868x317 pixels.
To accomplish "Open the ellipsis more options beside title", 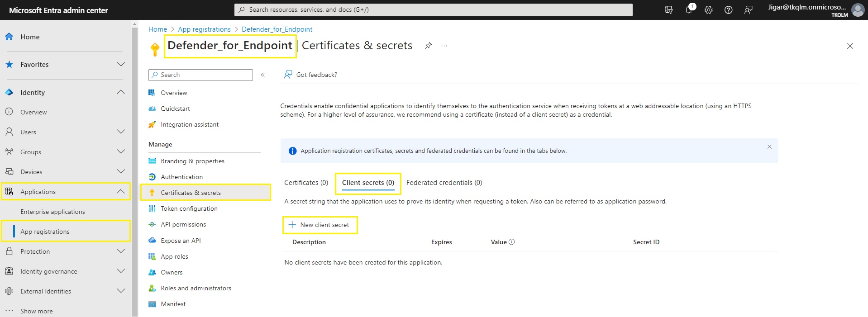I will coord(444,46).
